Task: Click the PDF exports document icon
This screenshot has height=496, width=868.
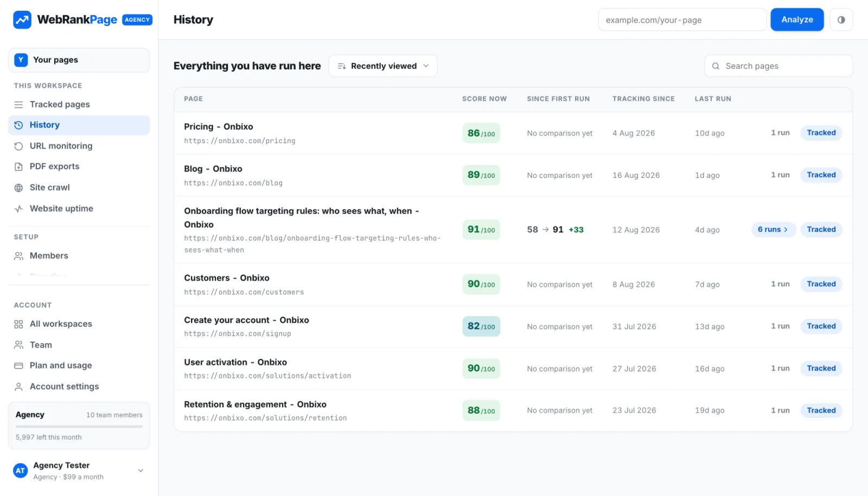Action: [x=18, y=167]
